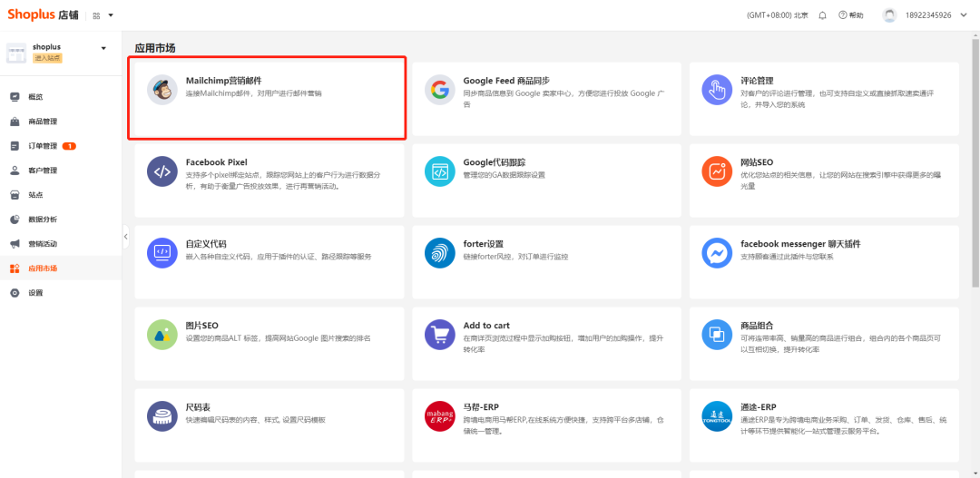
Task: Click the 评论管理 title
Action: coord(757,81)
